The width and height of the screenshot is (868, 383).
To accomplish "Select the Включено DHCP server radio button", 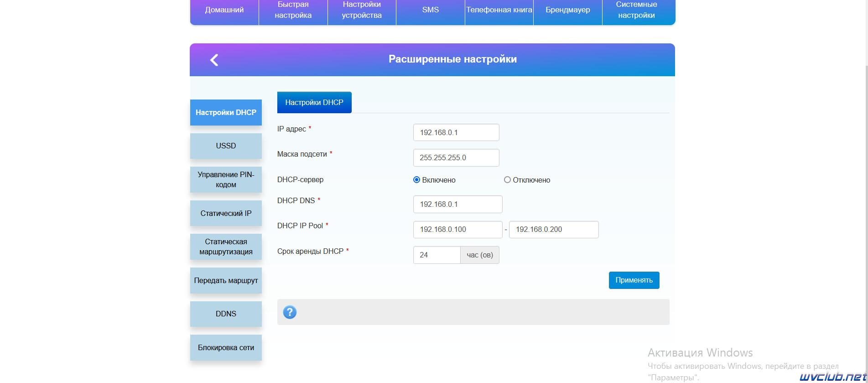I will [x=416, y=180].
